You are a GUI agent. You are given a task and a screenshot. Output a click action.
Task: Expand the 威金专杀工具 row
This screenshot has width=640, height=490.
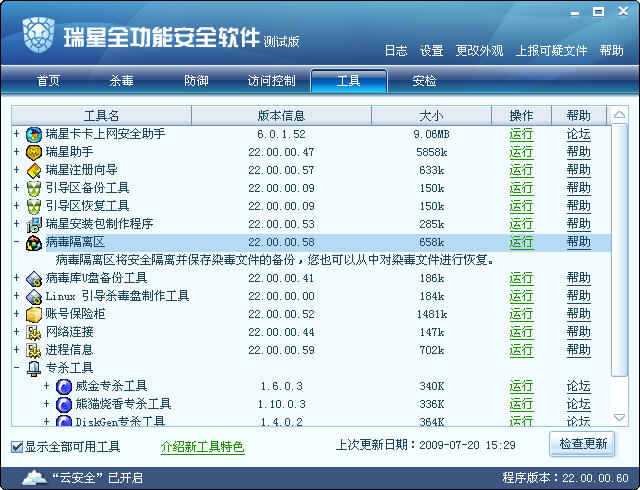click(47, 385)
